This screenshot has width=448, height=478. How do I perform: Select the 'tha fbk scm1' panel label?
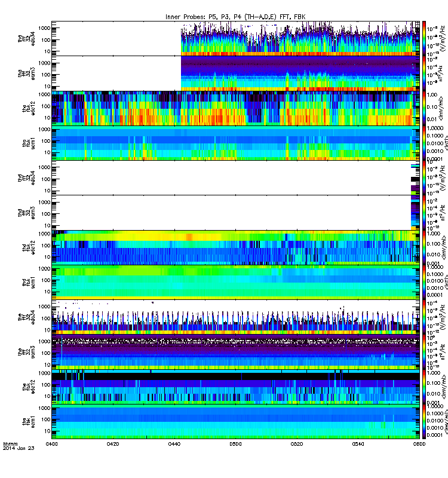point(29,143)
